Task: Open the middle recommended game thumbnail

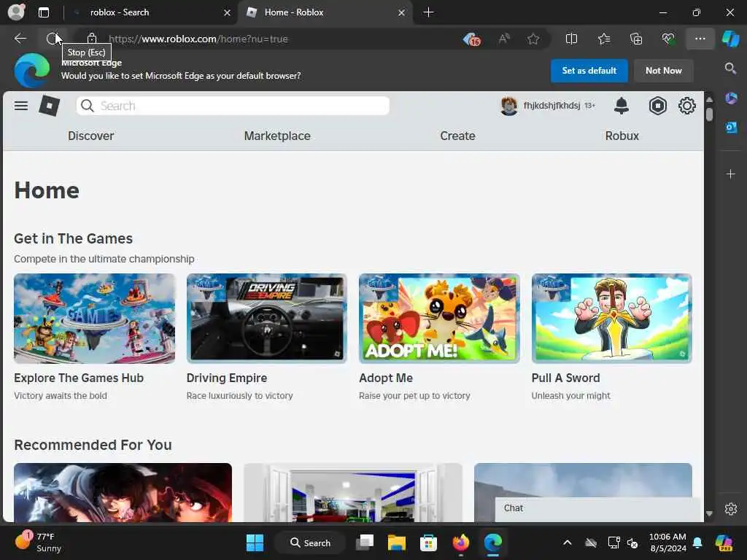Action: tap(353, 492)
